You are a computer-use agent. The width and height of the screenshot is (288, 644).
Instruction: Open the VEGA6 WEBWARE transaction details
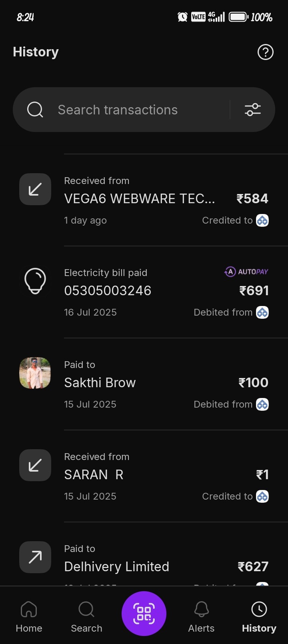(x=139, y=199)
